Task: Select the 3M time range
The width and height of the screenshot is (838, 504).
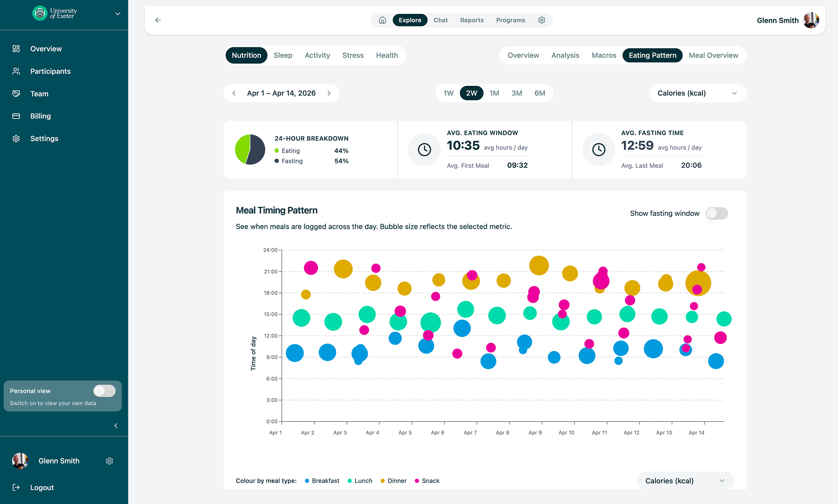Action: (517, 93)
